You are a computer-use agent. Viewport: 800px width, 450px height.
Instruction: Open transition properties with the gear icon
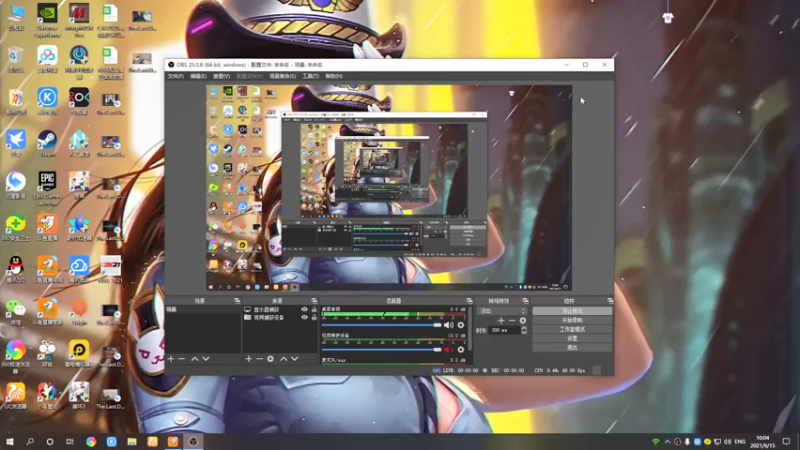point(522,320)
